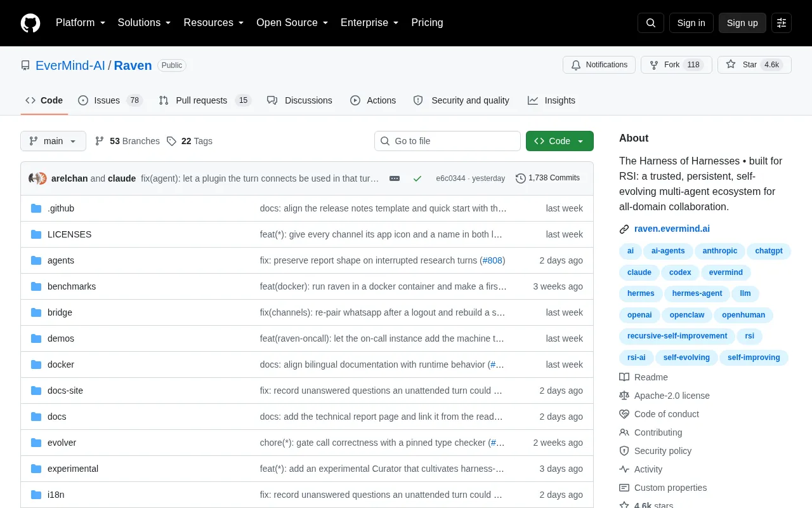
Task: Go to the EverMind-AI owner link
Action: tap(70, 65)
